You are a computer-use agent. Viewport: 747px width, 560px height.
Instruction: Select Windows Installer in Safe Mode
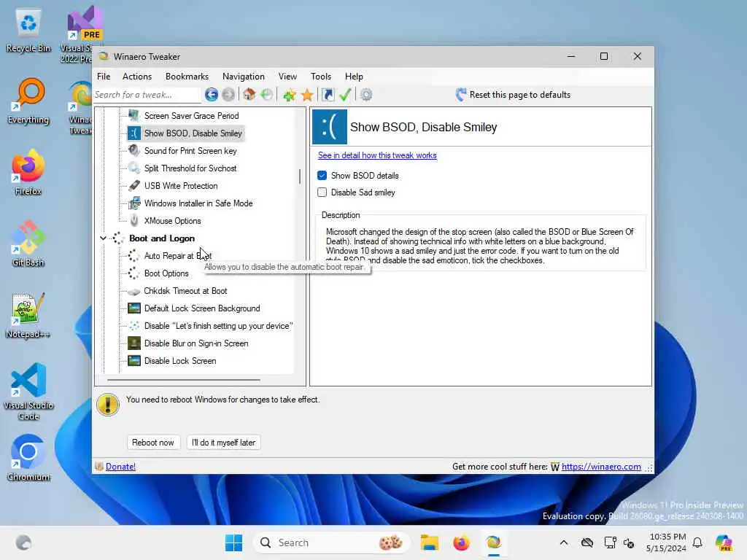coord(198,203)
